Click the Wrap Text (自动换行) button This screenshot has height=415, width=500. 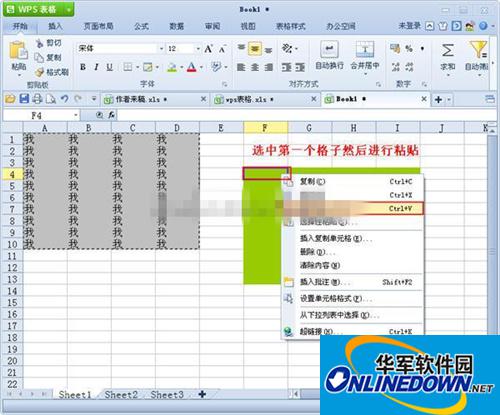[329, 55]
